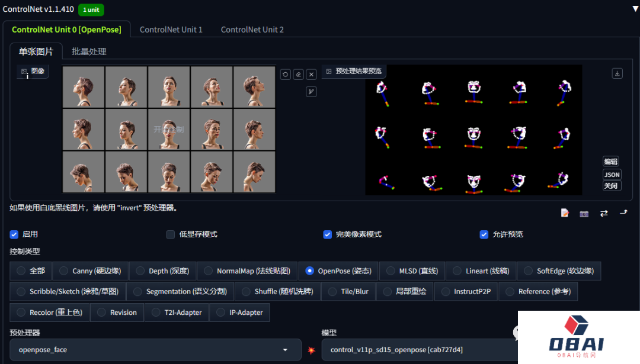The height and width of the screenshot is (364, 640).
Task: Download the preprocessor preview image
Action: [x=617, y=73]
